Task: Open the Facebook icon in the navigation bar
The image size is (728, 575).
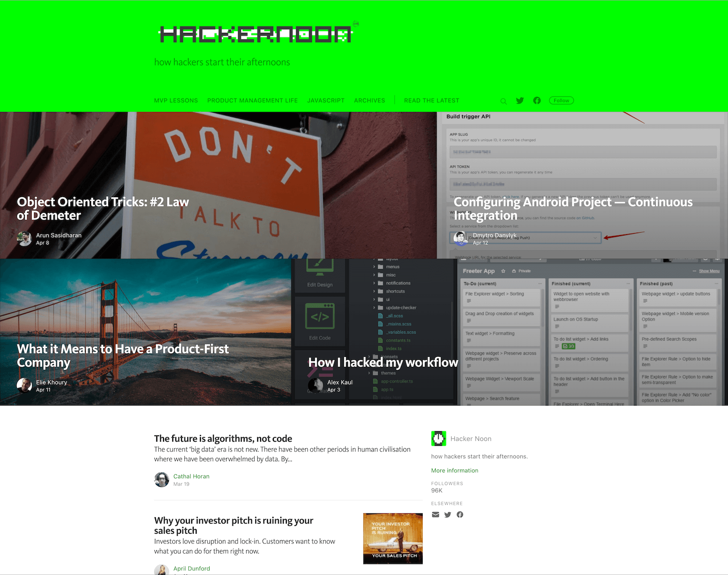Action: click(x=537, y=101)
